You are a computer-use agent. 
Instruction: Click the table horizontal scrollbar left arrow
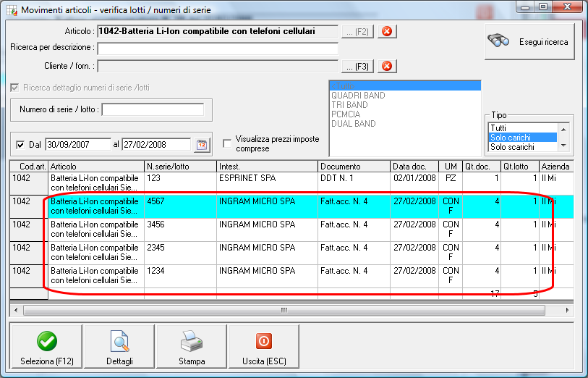(x=16, y=310)
